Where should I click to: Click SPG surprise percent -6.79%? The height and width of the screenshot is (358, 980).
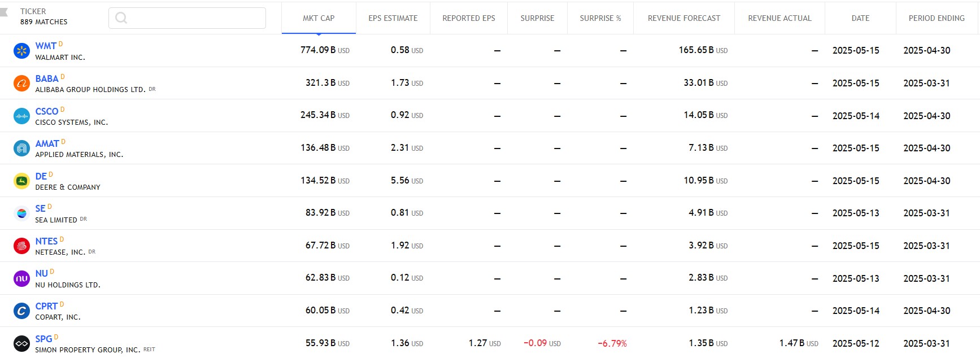click(612, 343)
